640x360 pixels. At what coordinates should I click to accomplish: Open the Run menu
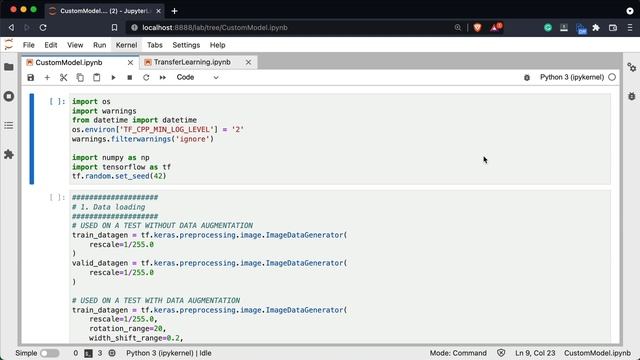(x=100, y=45)
